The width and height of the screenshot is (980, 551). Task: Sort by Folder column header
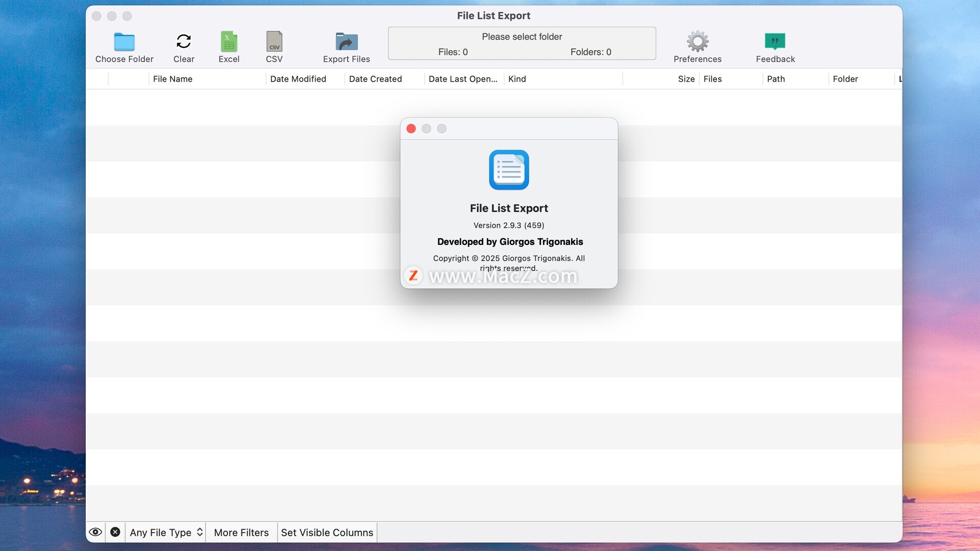(862, 79)
